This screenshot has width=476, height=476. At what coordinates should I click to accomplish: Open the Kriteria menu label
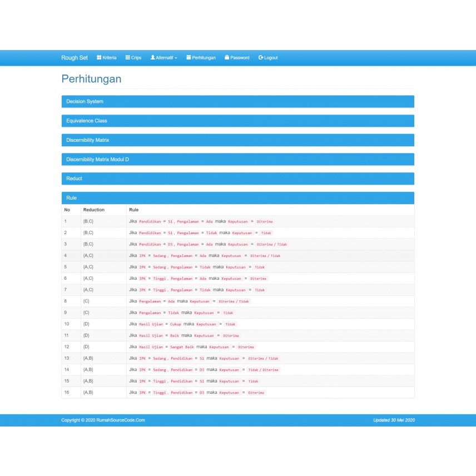click(x=110, y=58)
